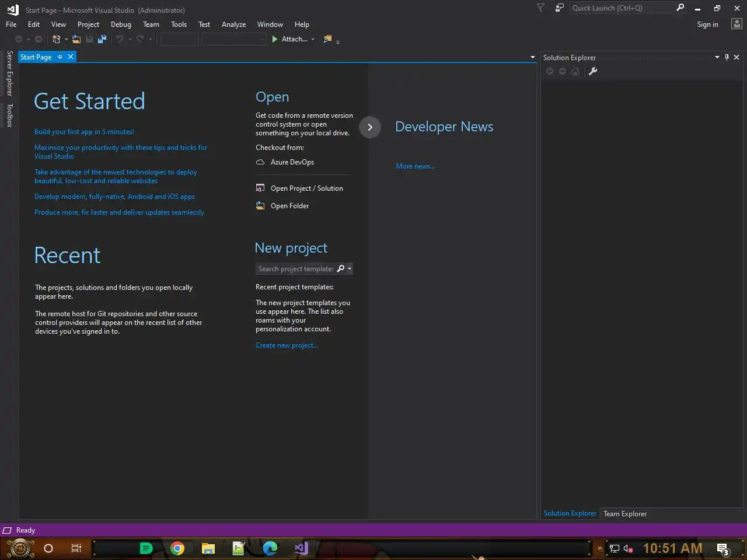Open the Debug menu
The height and width of the screenshot is (560, 747).
point(121,24)
